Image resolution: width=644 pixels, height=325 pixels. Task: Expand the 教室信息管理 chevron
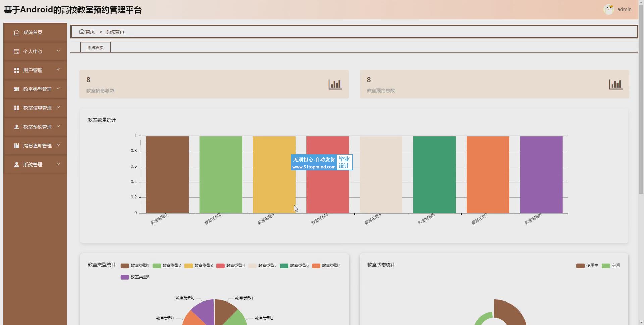pyautogui.click(x=58, y=107)
